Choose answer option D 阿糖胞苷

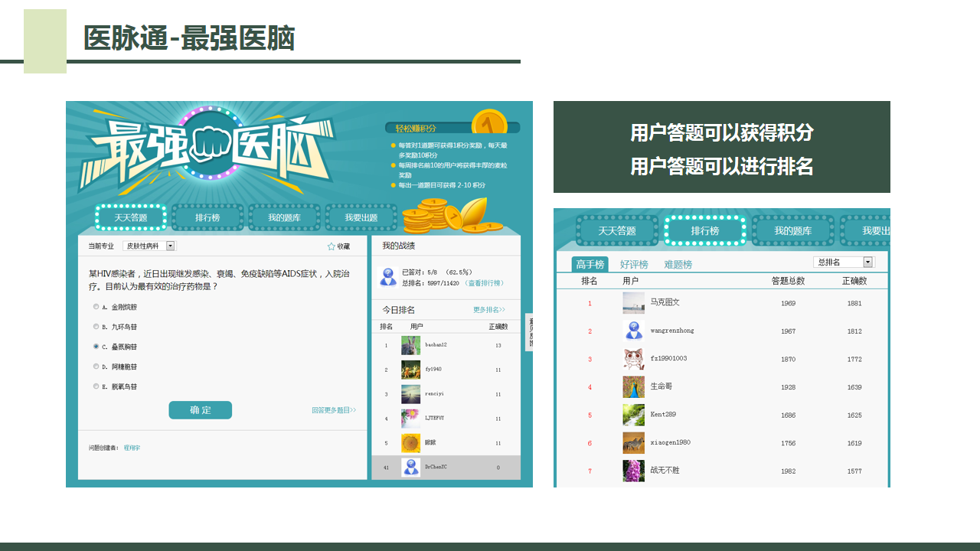tap(96, 367)
